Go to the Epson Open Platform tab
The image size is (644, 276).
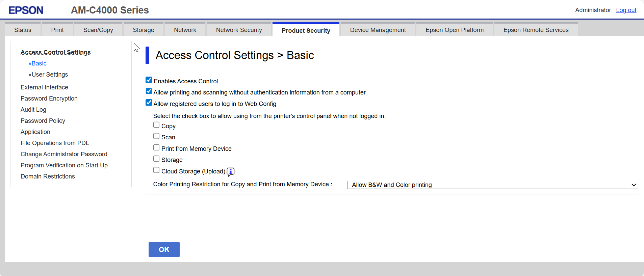(454, 30)
